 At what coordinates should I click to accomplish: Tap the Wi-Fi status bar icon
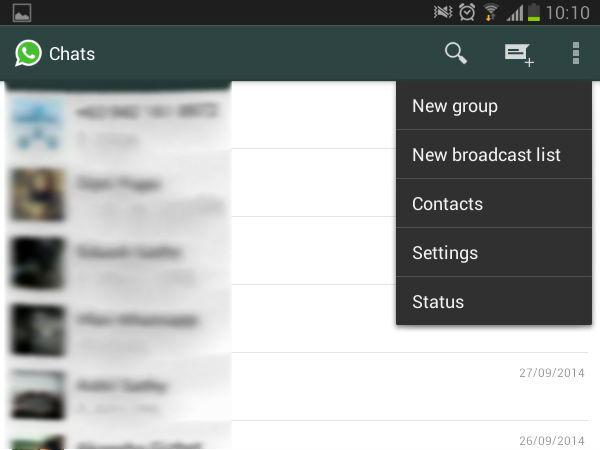[491, 12]
